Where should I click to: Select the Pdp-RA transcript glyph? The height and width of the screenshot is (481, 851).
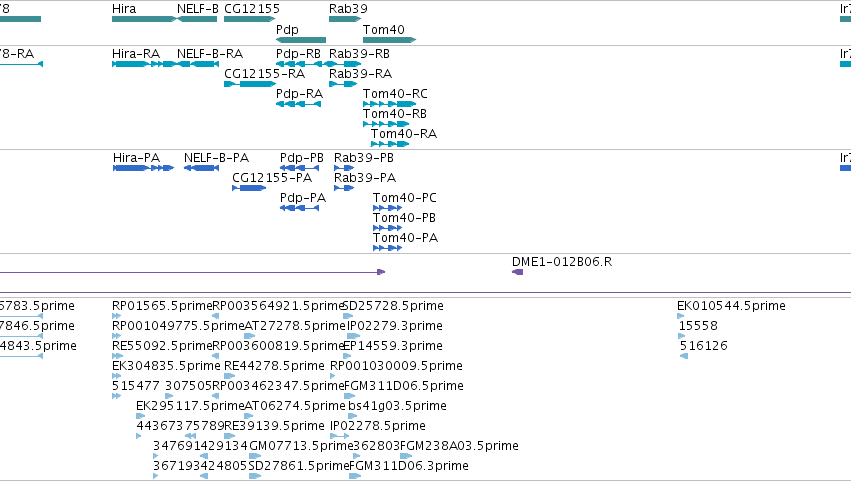point(299,104)
